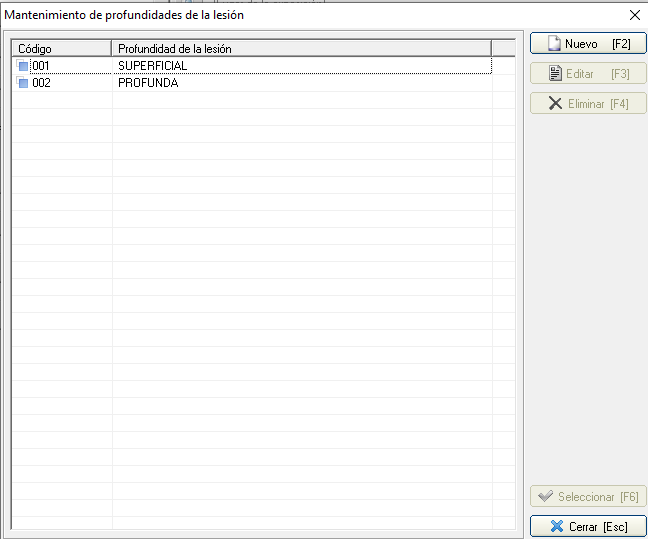Sort by Profundidad de la lesión header
648x539 pixels.
[x=301, y=49]
